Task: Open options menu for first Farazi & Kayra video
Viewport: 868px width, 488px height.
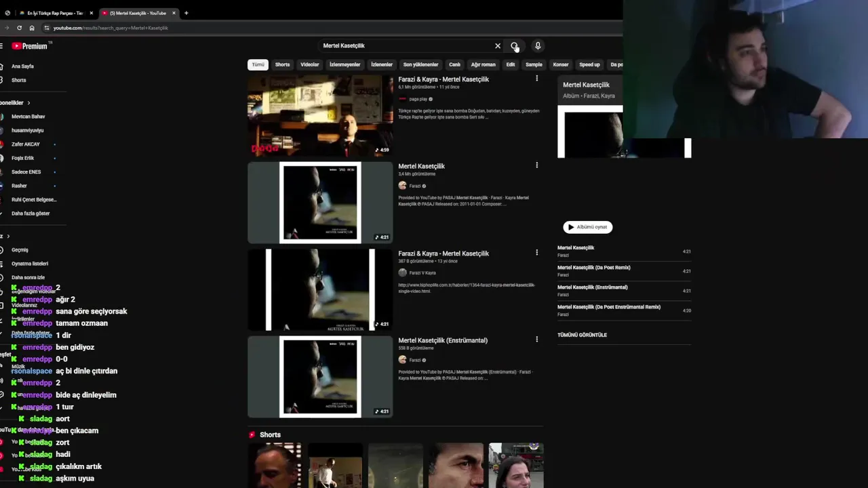Action: coord(536,79)
